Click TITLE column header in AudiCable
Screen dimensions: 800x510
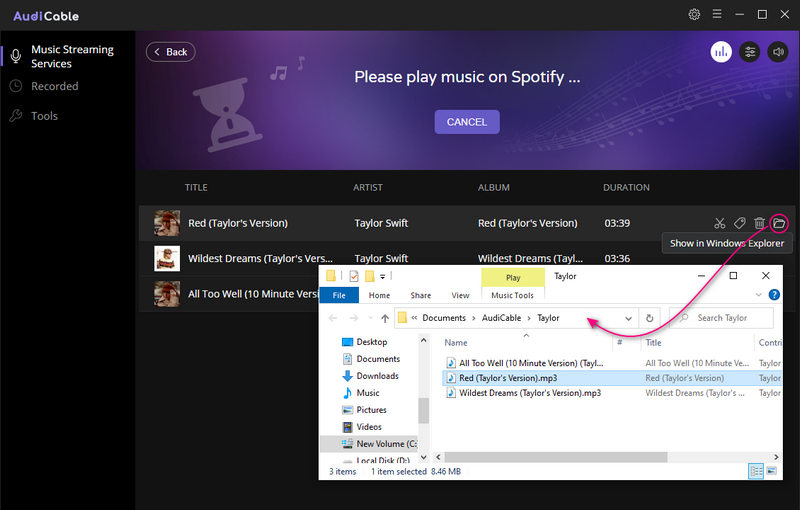pyautogui.click(x=196, y=187)
